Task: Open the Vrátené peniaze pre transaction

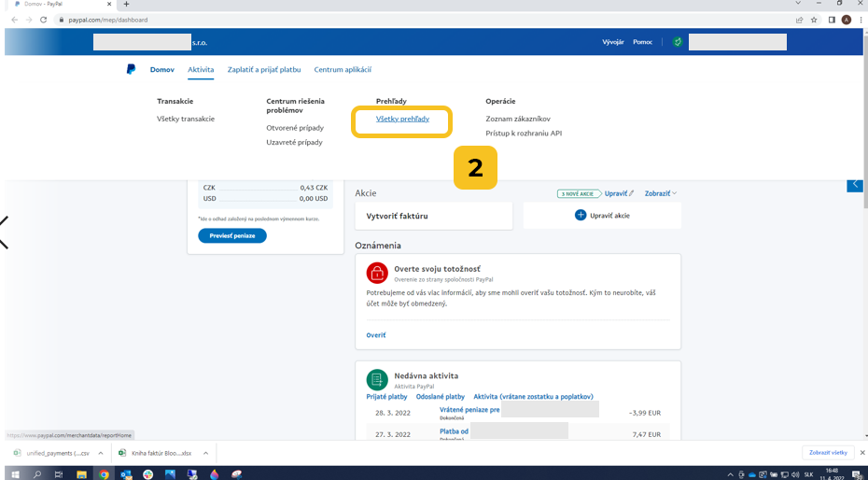Action: pos(469,410)
